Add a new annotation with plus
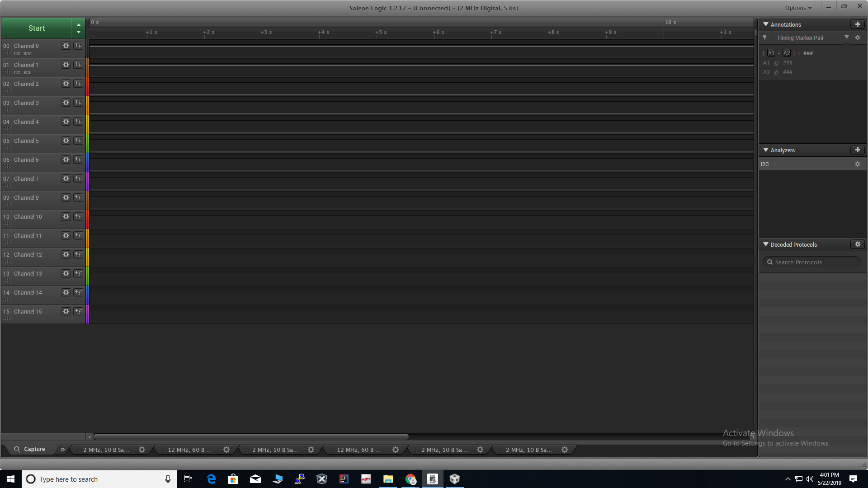This screenshot has width=868, height=488. click(x=858, y=24)
